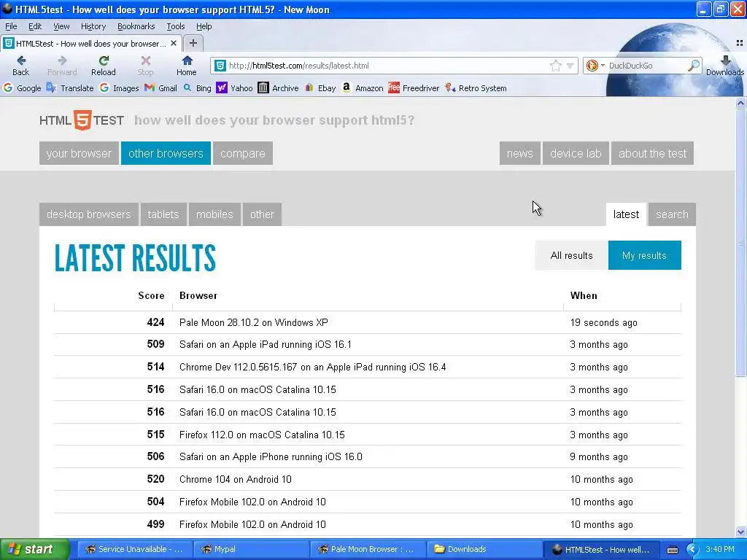Open the Bookmarks menu
The image size is (747, 560).
136,26
